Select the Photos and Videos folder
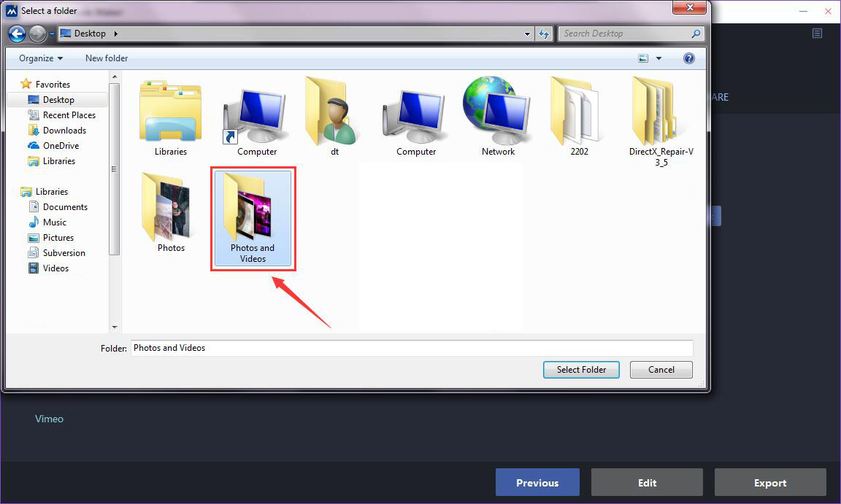841x504 pixels. point(253,219)
